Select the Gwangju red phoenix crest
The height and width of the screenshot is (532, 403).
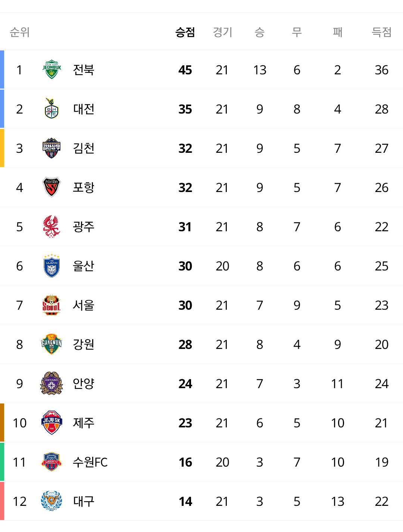[51, 226]
